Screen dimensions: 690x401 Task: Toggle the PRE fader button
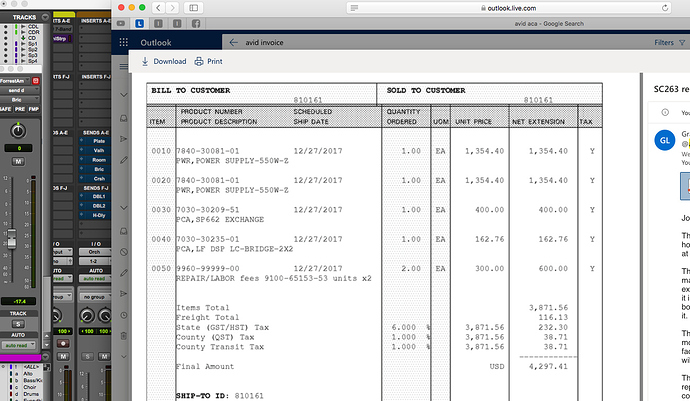tap(20, 109)
